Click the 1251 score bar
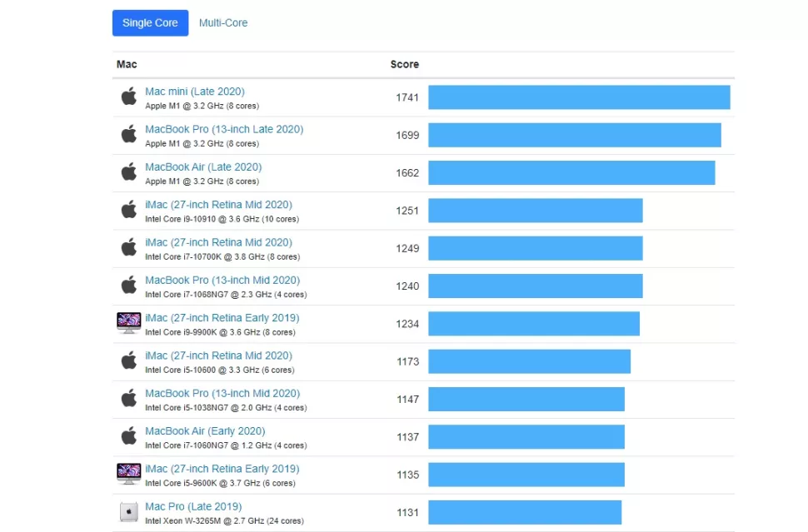This screenshot has height=532, width=808. (536, 211)
